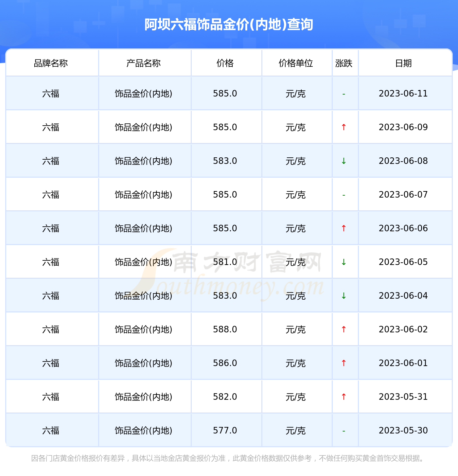The height and width of the screenshot is (476, 458).
Task: Click the 品牌名称 column header
Action: [x=51, y=63]
